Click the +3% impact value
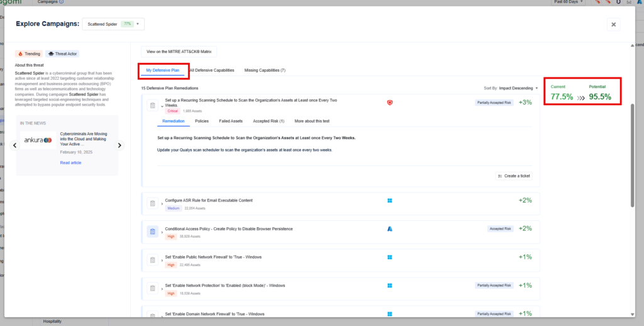Image resolution: width=644 pixels, height=326 pixels. pyautogui.click(x=525, y=103)
